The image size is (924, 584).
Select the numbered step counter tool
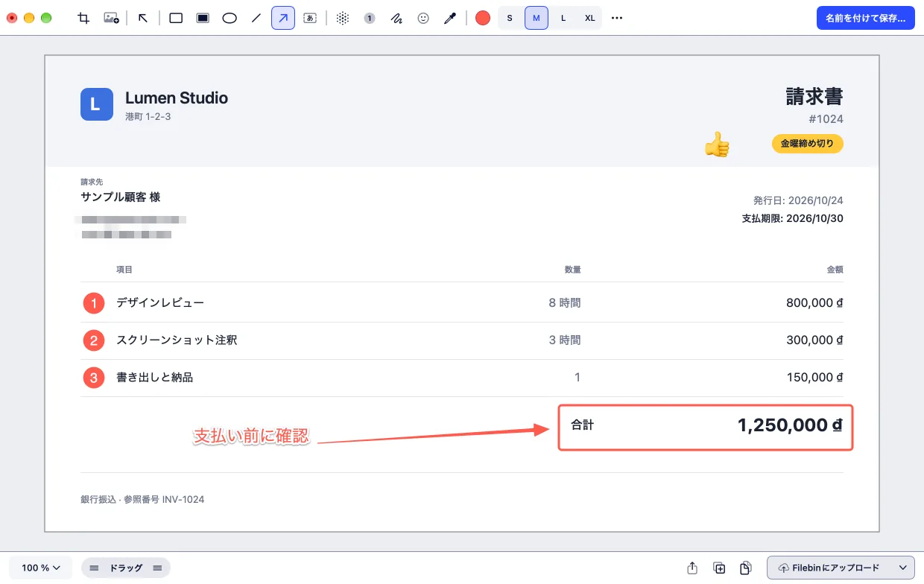[370, 18]
